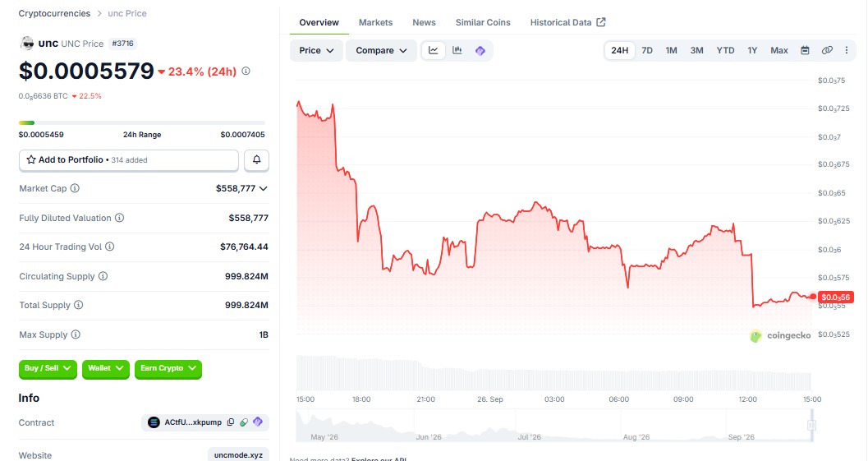Open the uncmode.xyz website link
Viewport: 868px width, 461px height.
coord(239,455)
